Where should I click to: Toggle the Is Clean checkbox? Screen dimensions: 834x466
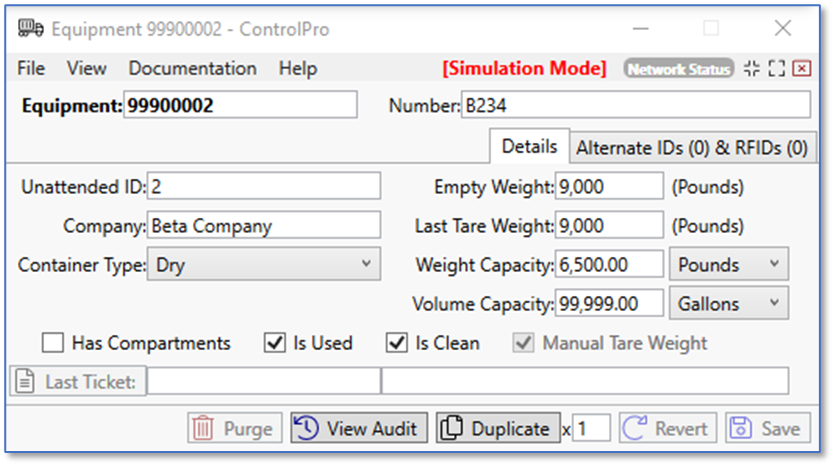pos(397,343)
